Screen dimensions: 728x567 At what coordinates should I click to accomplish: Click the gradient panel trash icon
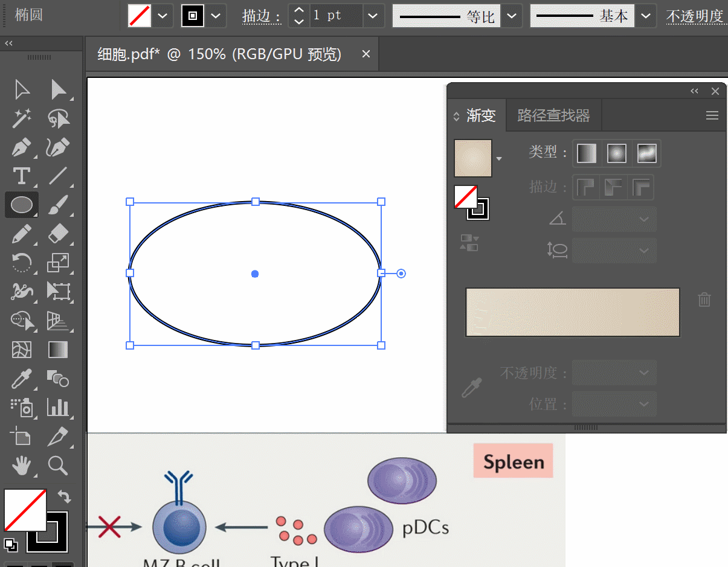[x=704, y=300]
